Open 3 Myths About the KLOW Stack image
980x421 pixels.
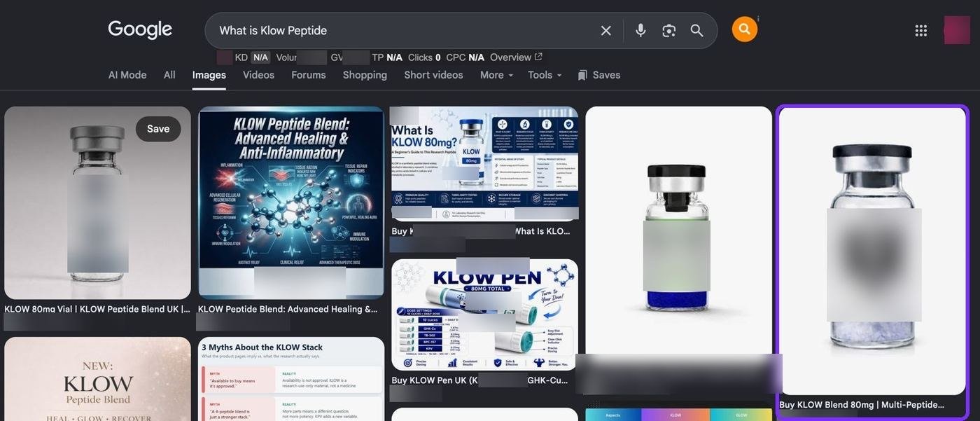(290, 379)
